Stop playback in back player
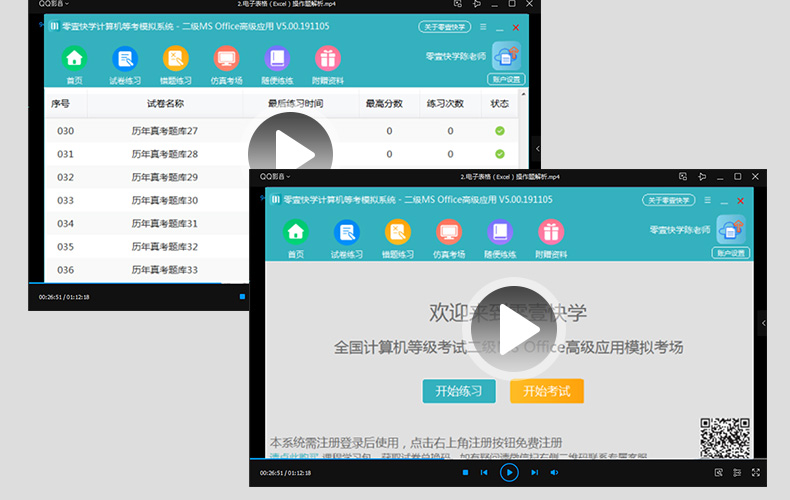This screenshot has width=790, height=500. (242, 296)
